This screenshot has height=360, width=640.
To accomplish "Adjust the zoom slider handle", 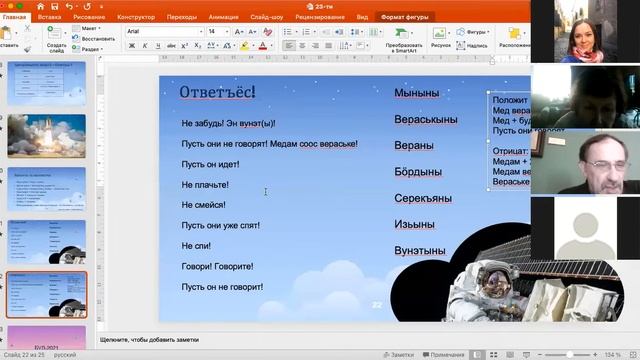I will click(x=569, y=355).
